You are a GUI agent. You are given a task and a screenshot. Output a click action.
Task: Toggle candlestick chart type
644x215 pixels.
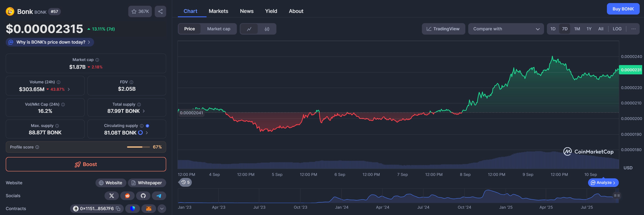pyautogui.click(x=267, y=29)
